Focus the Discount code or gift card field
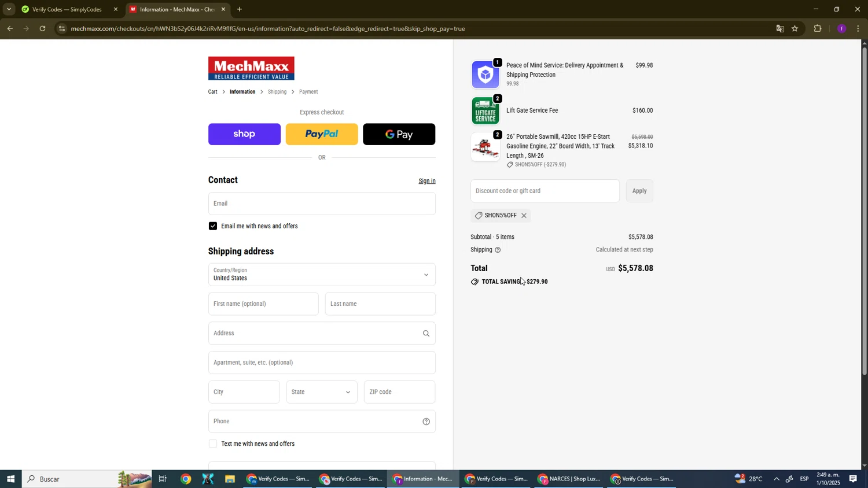This screenshot has height=488, width=868. [545, 191]
